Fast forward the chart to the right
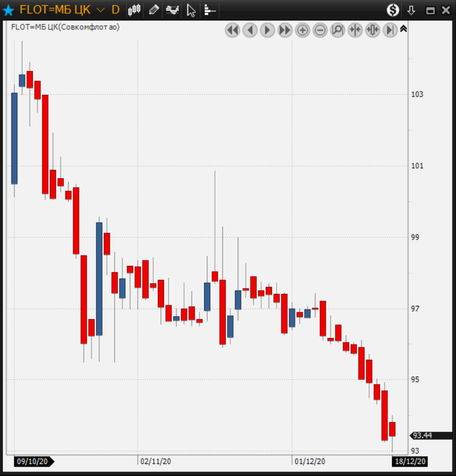 tap(285, 30)
